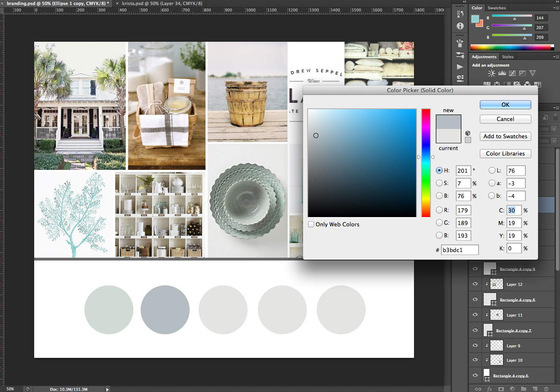Open the Actions panel play icon
Viewport: 560px width, 392px height.
pyautogui.click(x=460, y=67)
